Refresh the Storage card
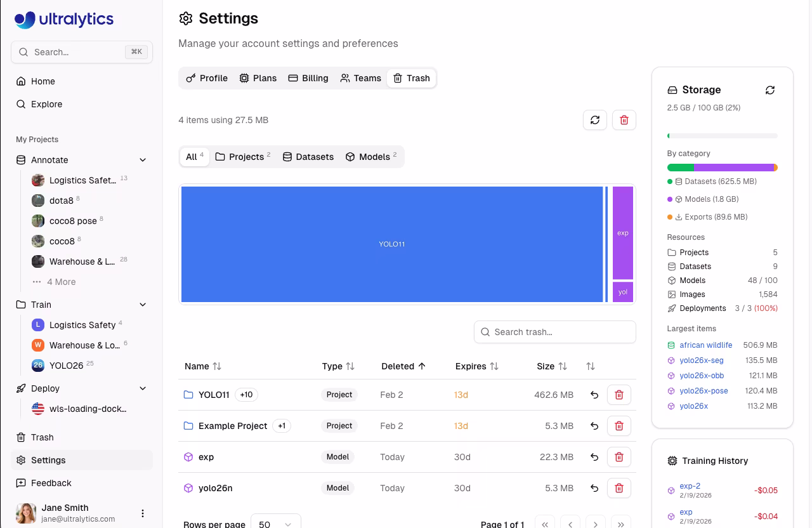812x528 pixels. pyautogui.click(x=770, y=90)
